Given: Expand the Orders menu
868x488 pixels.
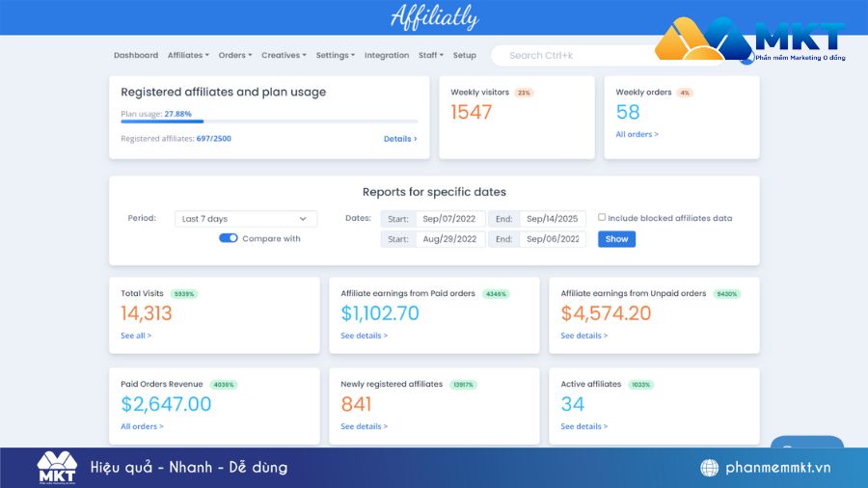Looking at the screenshot, I should [x=234, y=55].
